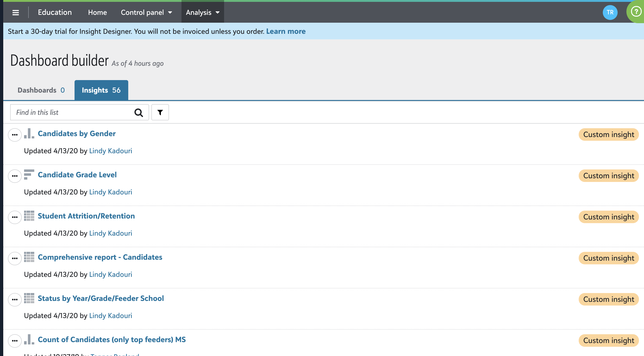The image size is (644, 356).
Task: Switch to the Dashboards tab
Action: coord(41,90)
